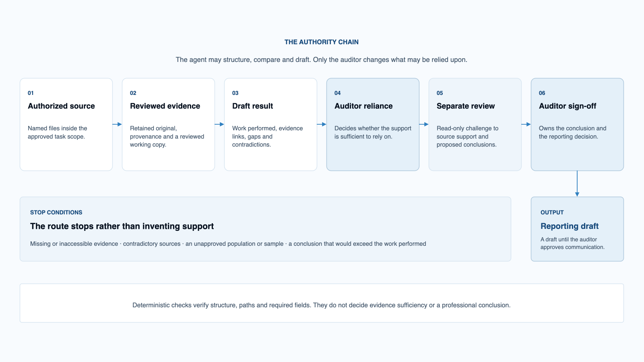The image size is (644, 362).
Task: Select the Auditor reliance highlighted card
Action: coord(373,124)
